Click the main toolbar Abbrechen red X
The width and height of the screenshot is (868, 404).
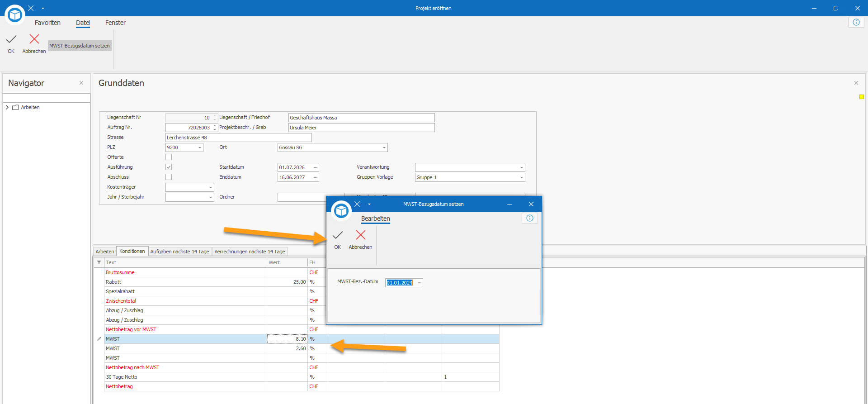tap(34, 44)
